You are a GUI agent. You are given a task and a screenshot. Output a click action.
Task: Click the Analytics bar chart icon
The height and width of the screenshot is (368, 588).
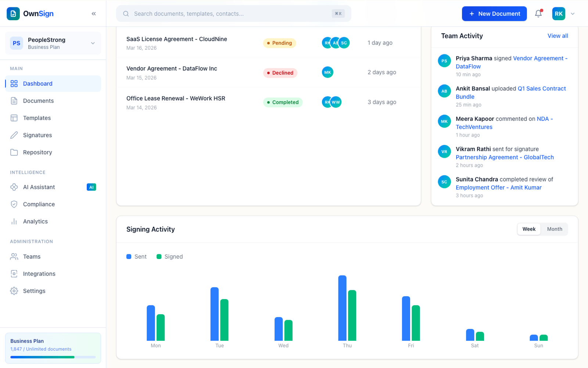[14, 222]
